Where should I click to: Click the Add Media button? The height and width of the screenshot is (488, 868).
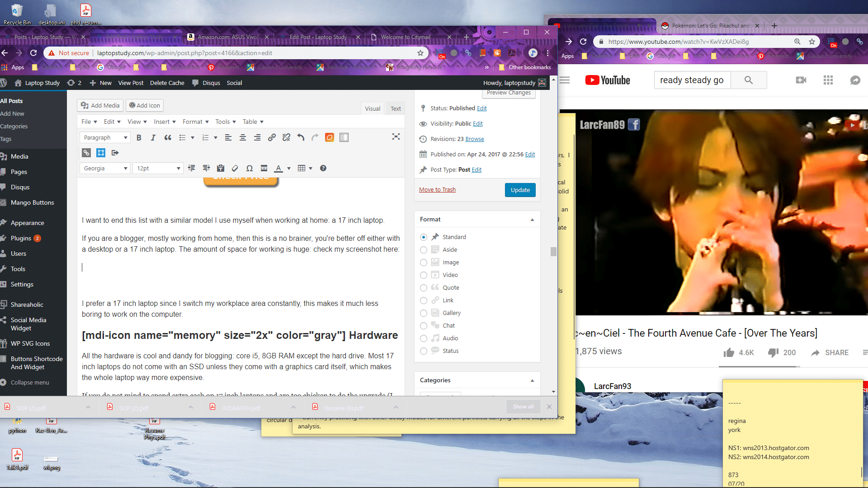[100, 105]
